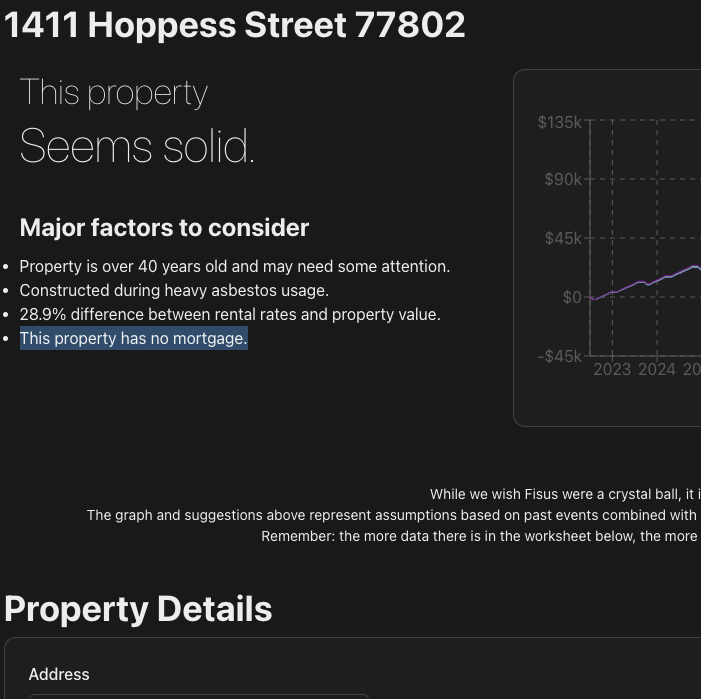The image size is (701, 699).
Task: Click the $0 baseline label on chart
Action: click(571, 297)
